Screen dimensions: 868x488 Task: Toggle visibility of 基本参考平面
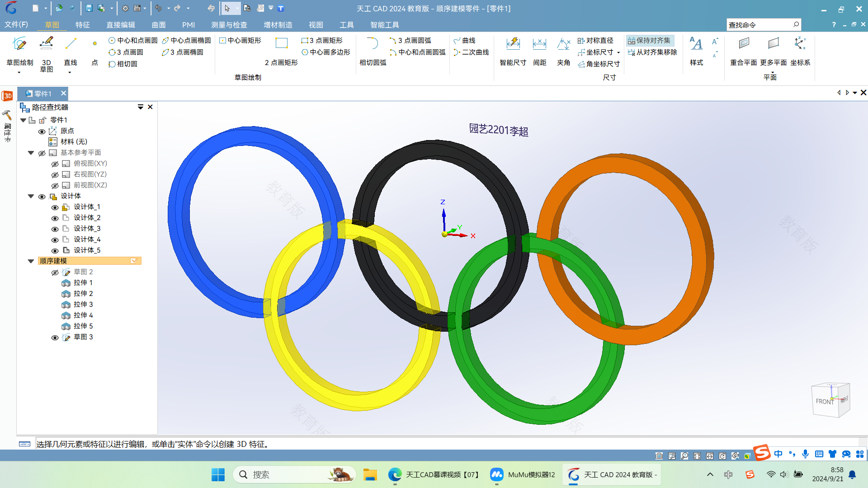[42, 153]
